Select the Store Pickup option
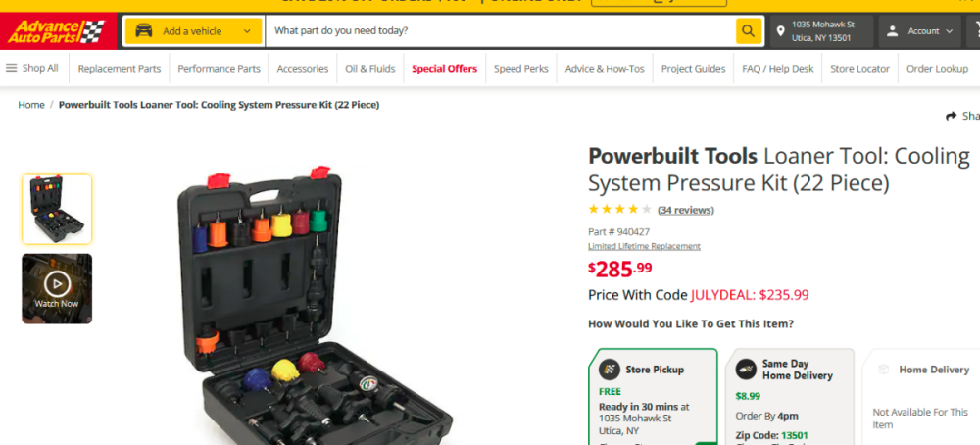Image resolution: width=980 pixels, height=445 pixels. coord(653,396)
